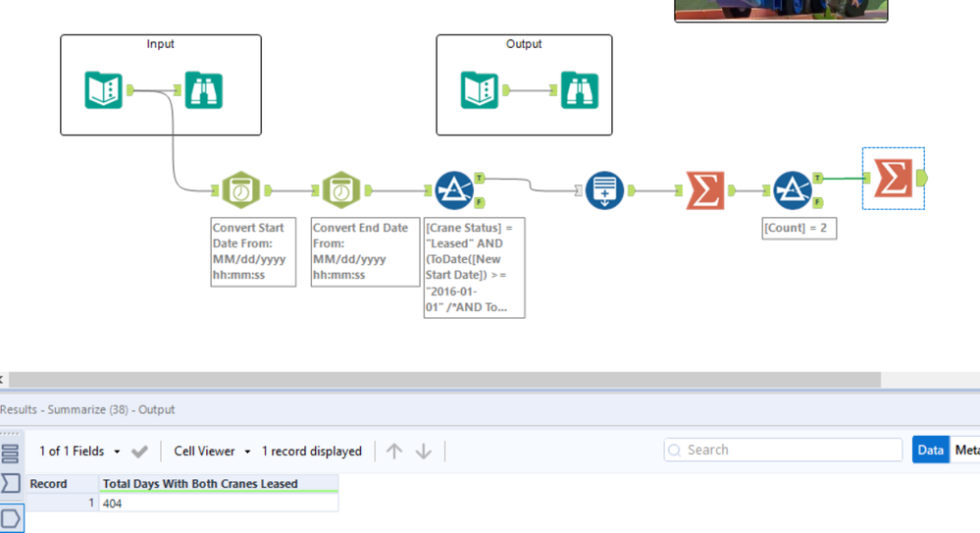
Task: Click the down arrow next record icon
Action: pyautogui.click(x=424, y=452)
